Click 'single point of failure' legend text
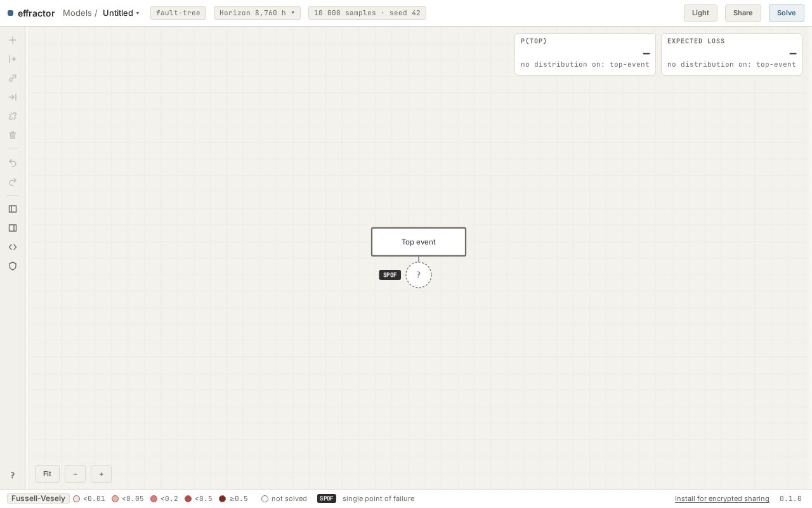Viewport: 812px width, 508px height. point(378,498)
